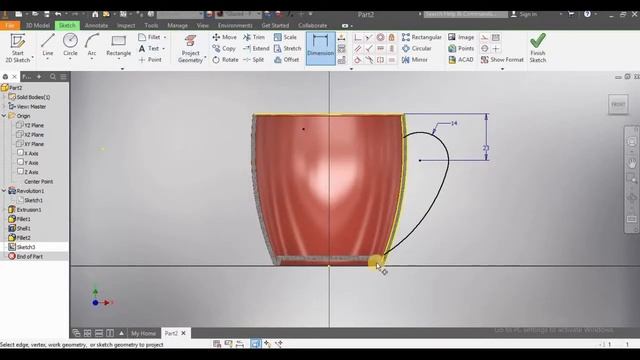This screenshot has height=360, width=640.
Task: Start a new 2D Sketch
Action: (x=18, y=48)
